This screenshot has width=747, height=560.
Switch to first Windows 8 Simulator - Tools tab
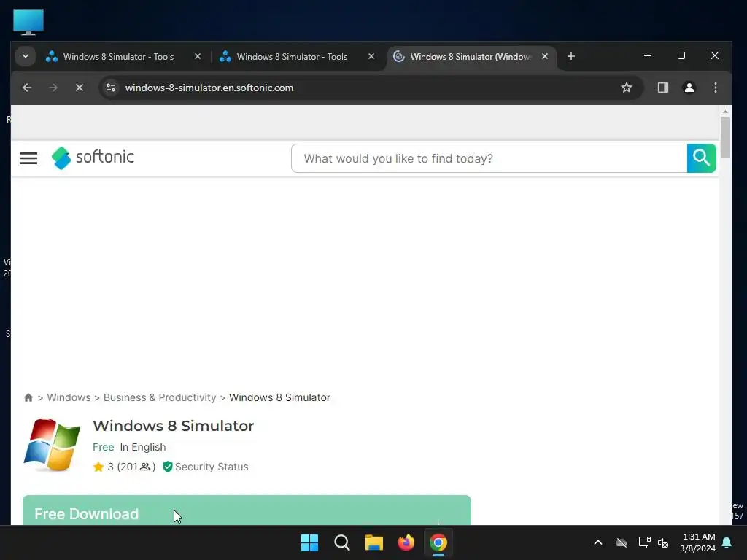[119, 57]
